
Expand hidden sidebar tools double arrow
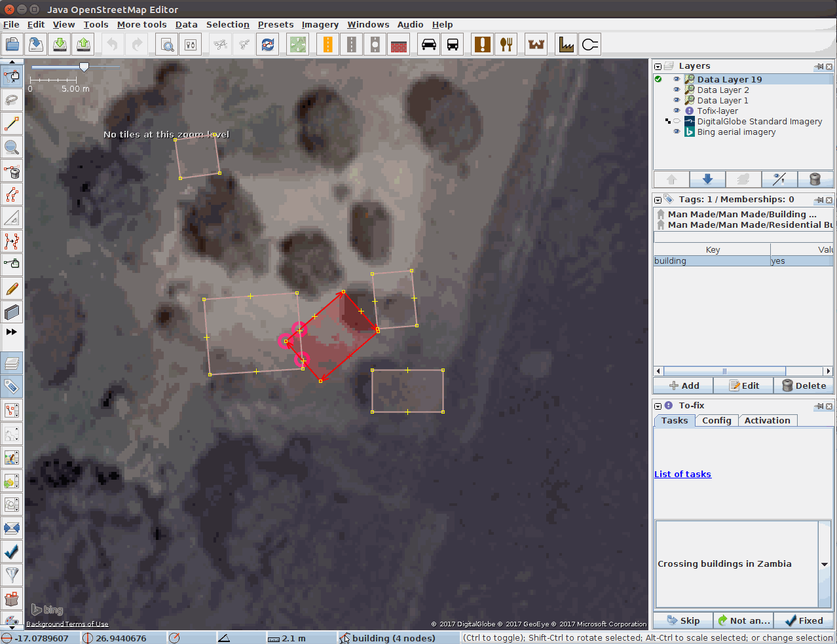[x=12, y=332]
